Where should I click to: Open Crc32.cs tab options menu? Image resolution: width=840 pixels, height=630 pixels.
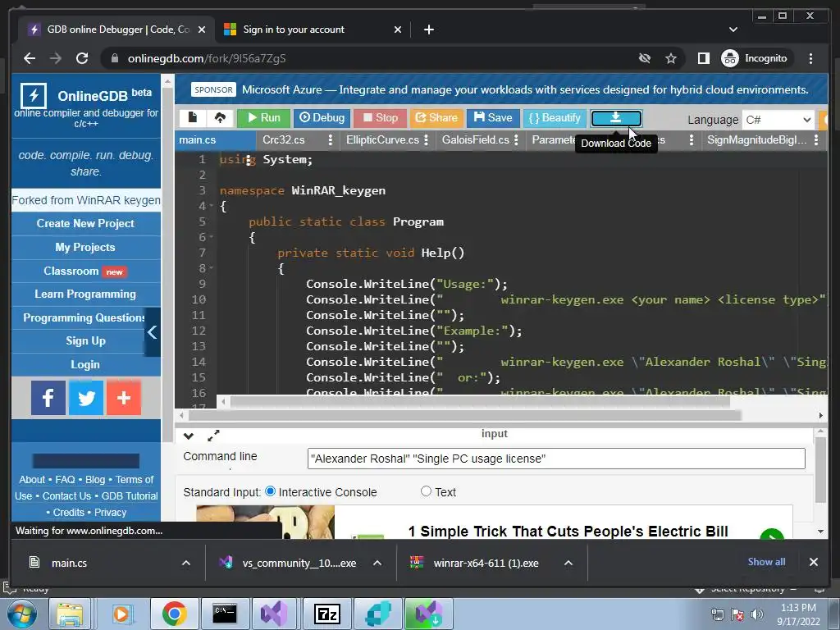point(330,139)
